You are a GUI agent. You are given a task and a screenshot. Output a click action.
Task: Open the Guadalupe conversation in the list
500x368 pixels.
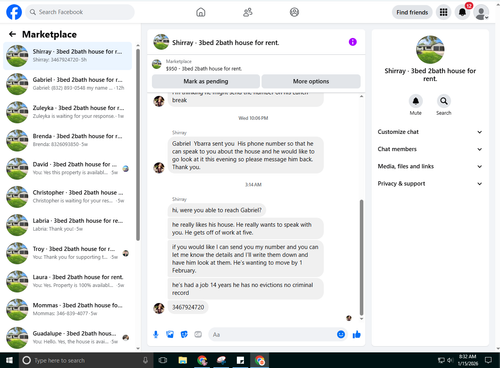point(68,337)
